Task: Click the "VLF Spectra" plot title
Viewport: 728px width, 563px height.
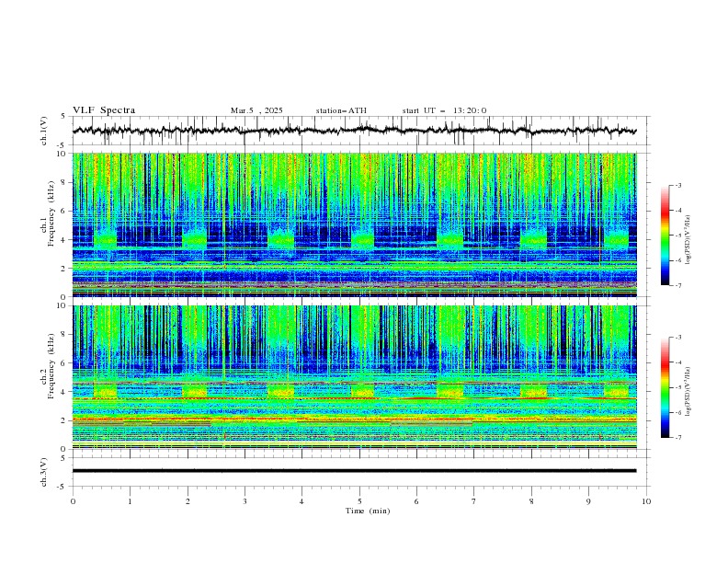Action: (x=104, y=110)
